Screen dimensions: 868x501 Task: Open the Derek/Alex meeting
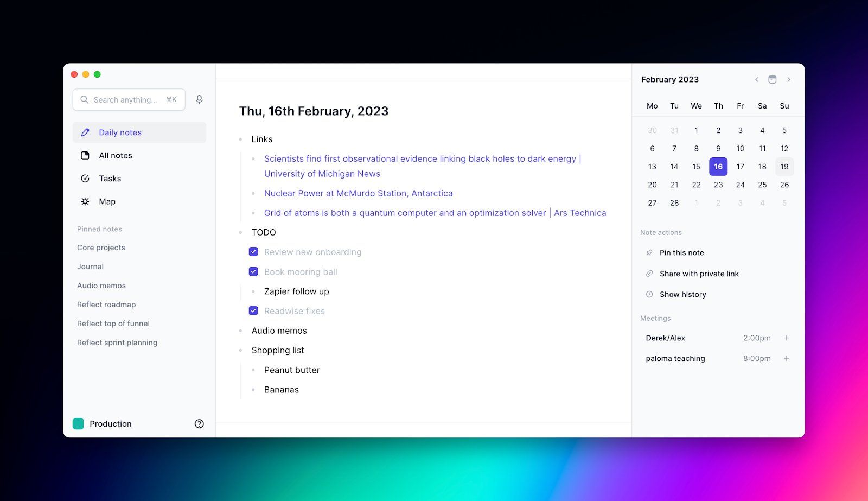coord(665,338)
